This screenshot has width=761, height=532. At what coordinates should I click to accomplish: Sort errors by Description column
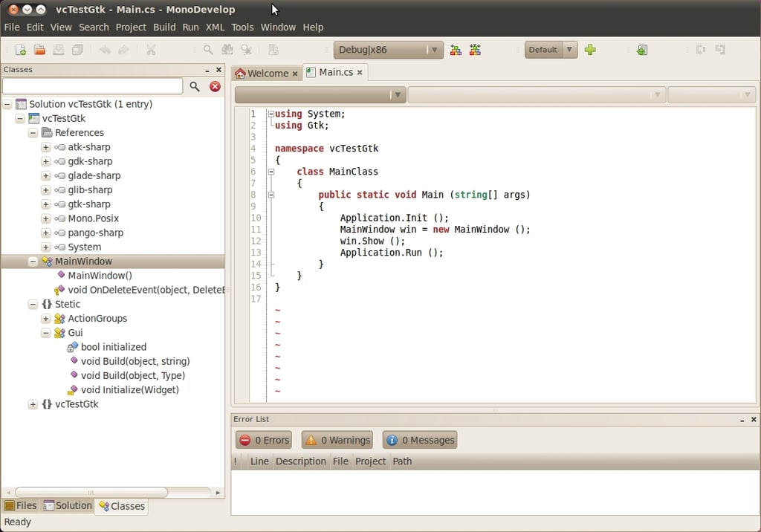(x=301, y=461)
